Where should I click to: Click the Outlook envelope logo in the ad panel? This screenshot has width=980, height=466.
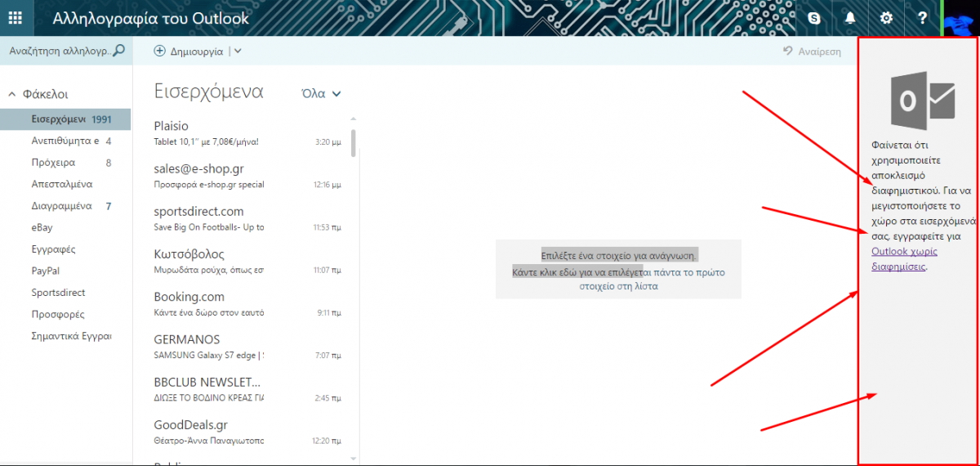tap(921, 101)
